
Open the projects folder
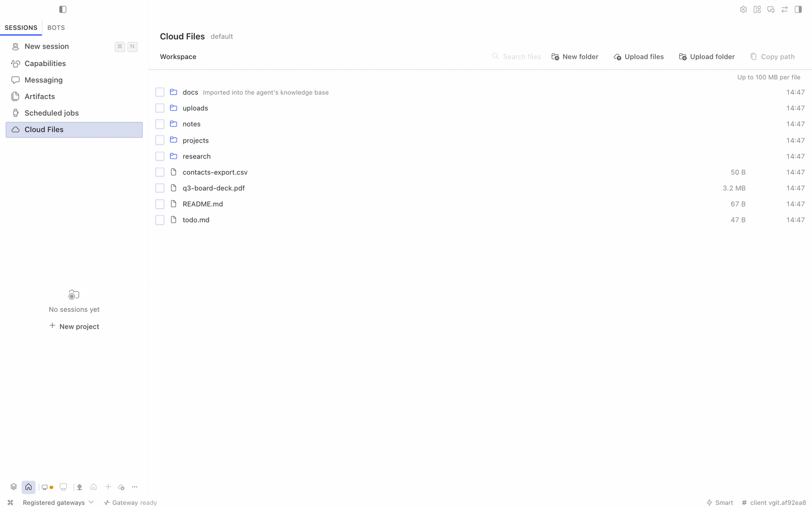click(195, 140)
